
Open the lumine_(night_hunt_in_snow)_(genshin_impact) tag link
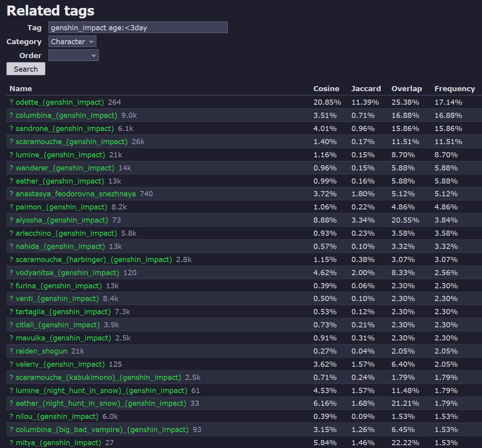101,391
